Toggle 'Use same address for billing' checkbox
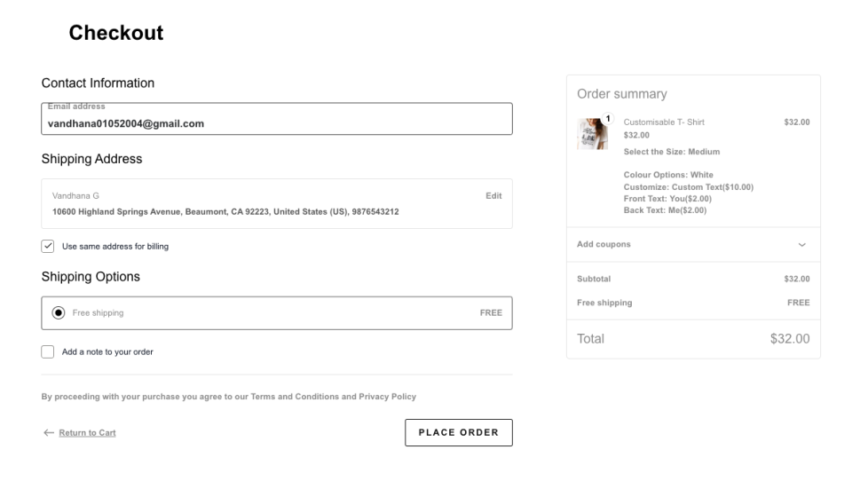The height and width of the screenshot is (489, 868). click(x=48, y=246)
